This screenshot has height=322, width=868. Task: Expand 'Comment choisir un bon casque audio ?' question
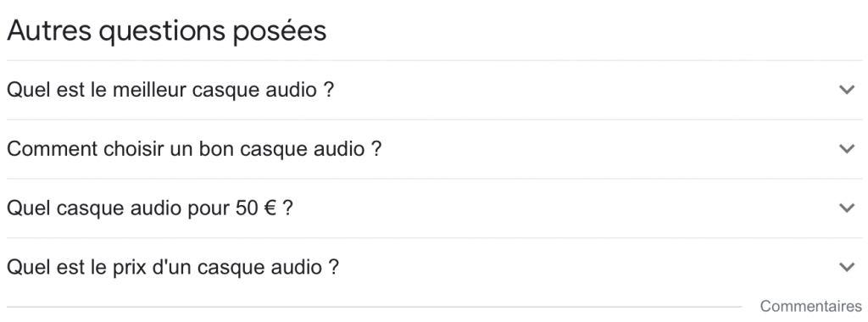435,149
